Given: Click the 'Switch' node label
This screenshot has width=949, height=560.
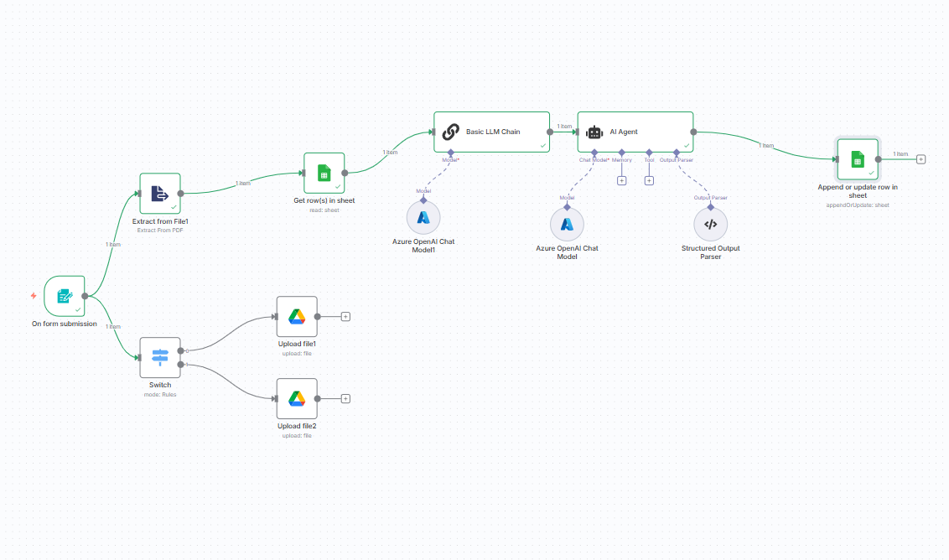Looking at the screenshot, I should point(160,385).
